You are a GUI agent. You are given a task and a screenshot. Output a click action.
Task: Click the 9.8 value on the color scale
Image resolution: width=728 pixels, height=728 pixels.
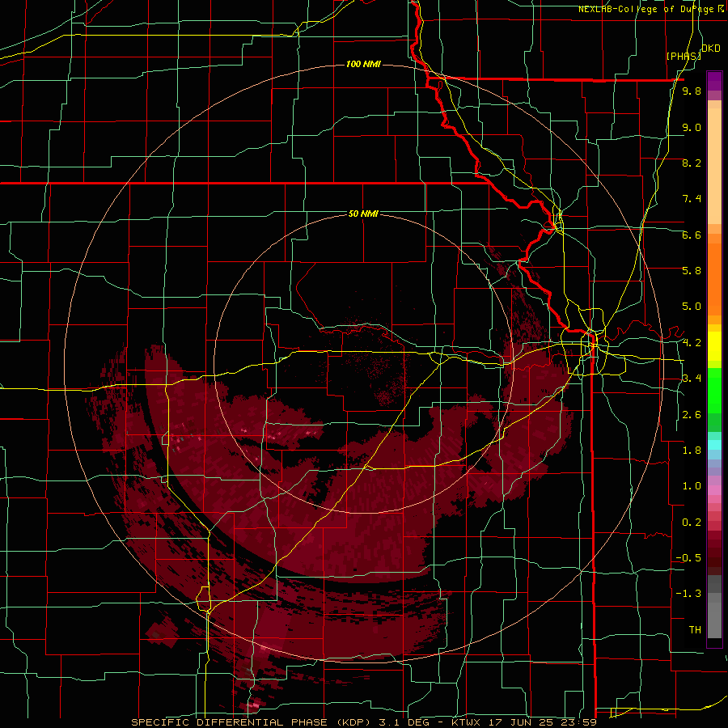tap(692, 91)
